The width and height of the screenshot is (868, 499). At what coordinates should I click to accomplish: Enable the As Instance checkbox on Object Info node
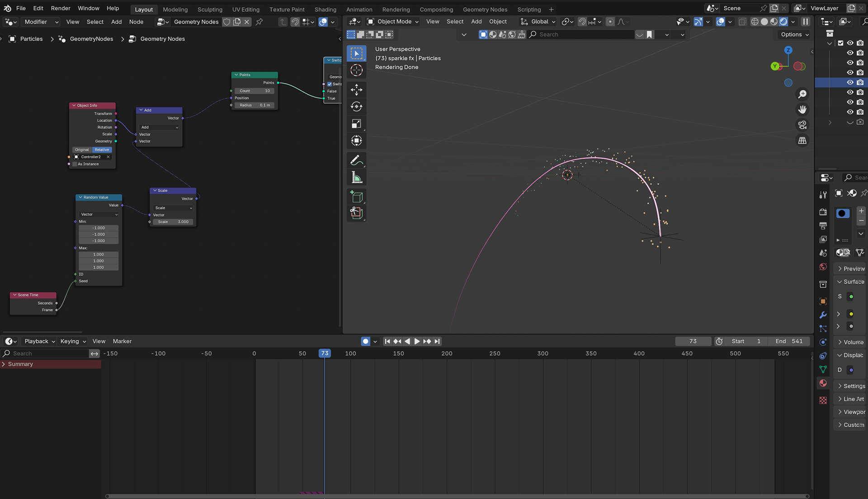coord(75,164)
